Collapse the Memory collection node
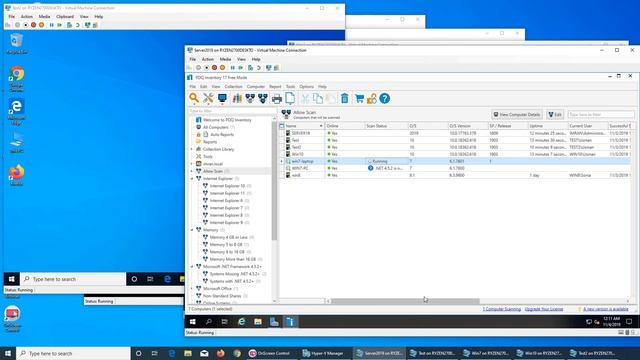 (192, 230)
